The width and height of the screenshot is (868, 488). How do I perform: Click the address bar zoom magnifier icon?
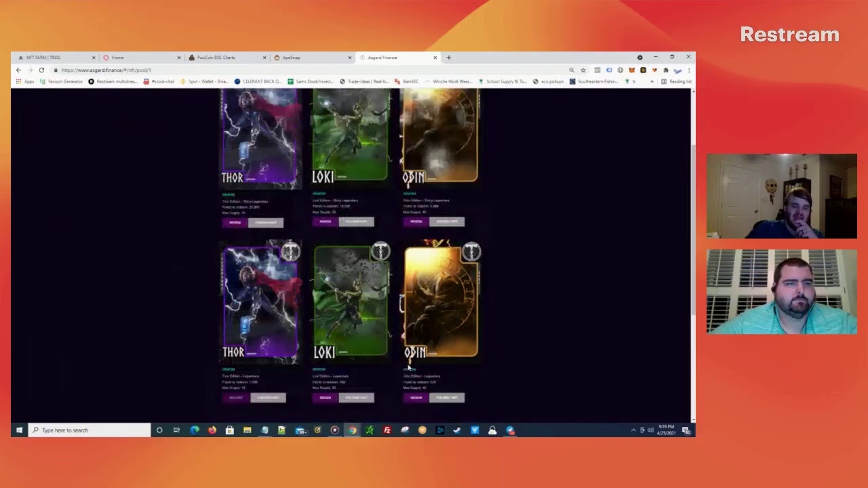tap(572, 70)
